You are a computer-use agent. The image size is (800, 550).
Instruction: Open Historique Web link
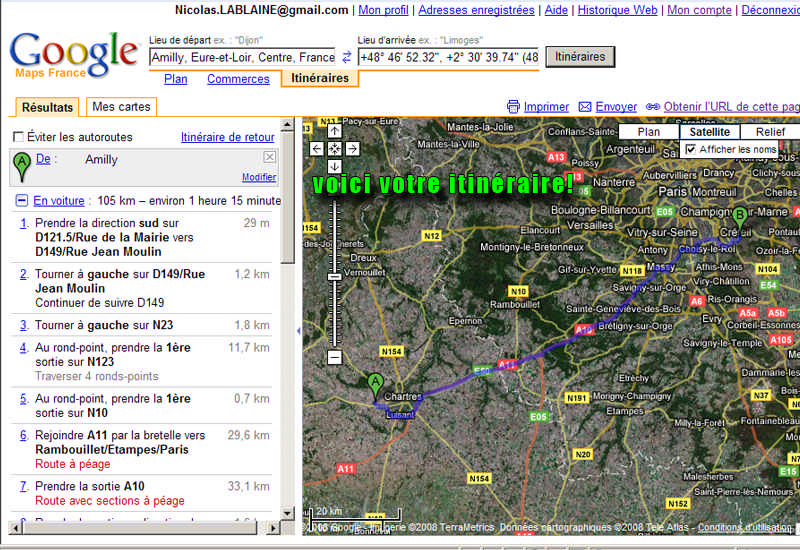tap(617, 10)
